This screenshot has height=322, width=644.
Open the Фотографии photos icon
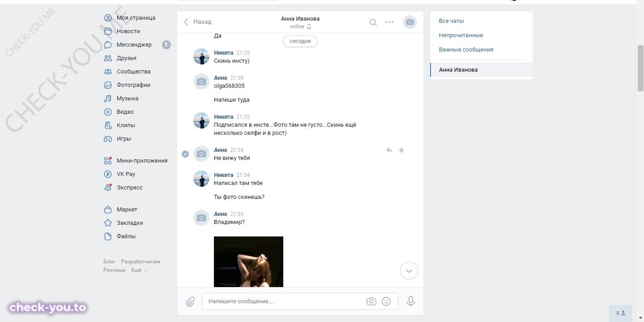pos(108,85)
